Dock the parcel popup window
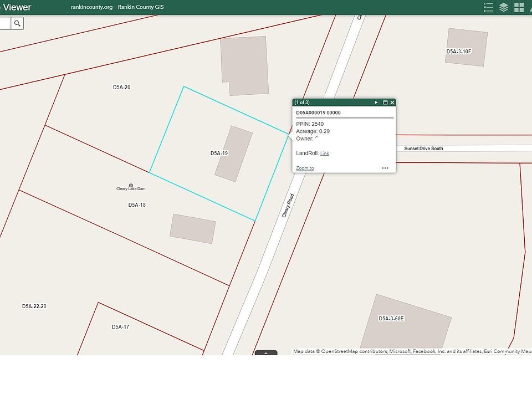The height and width of the screenshot is (399, 532). (385, 103)
